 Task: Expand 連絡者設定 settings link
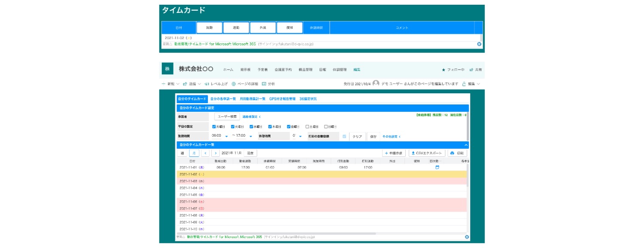tap(252, 116)
